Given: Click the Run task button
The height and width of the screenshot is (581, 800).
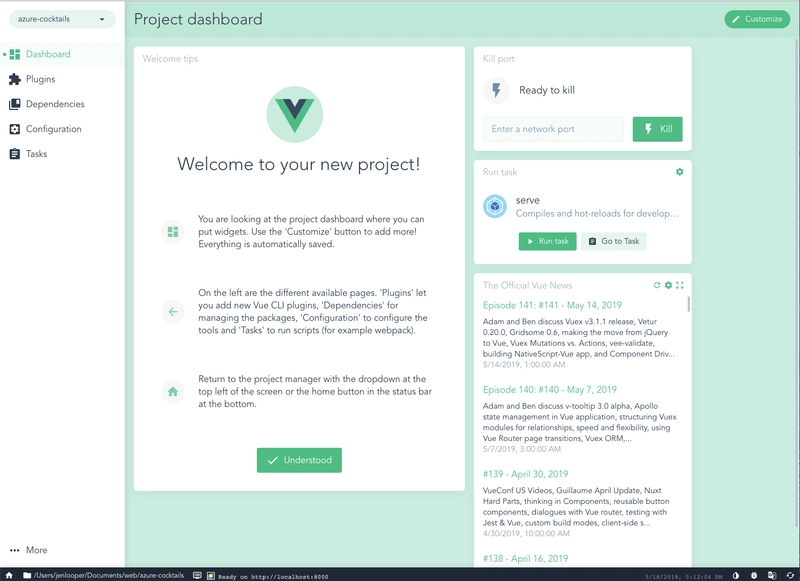Looking at the screenshot, I should click(x=547, y=241).
